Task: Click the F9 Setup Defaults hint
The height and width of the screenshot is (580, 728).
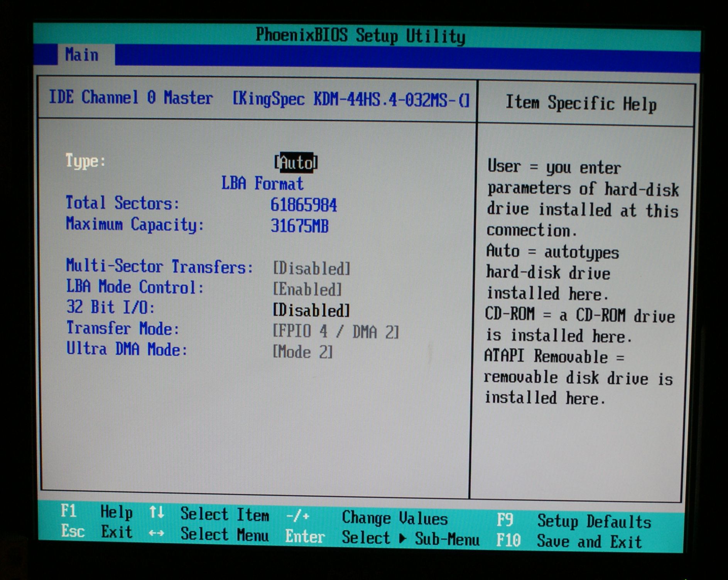Action: coord(574,521)
